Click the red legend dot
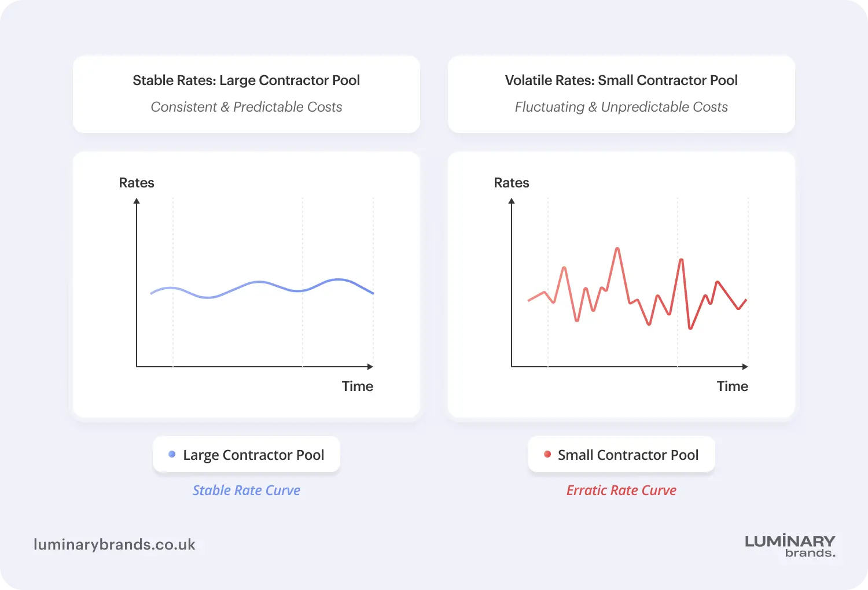 pos(547,455)
